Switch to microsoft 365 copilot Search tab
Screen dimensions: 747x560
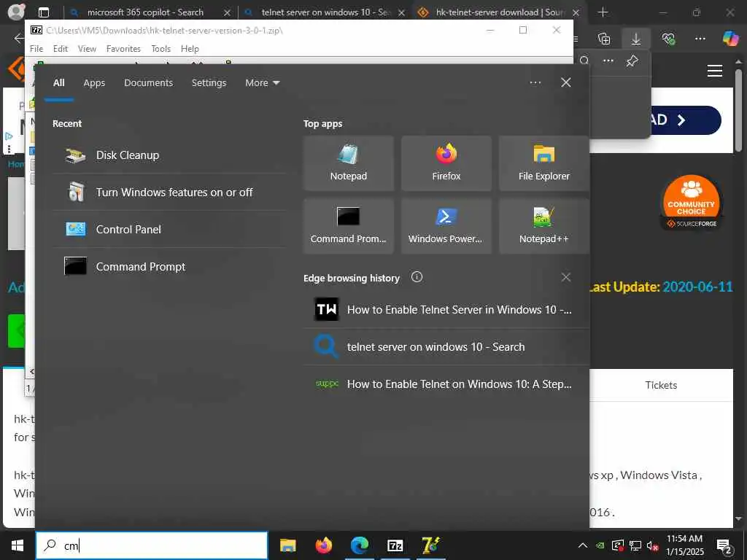coord(150,12)
